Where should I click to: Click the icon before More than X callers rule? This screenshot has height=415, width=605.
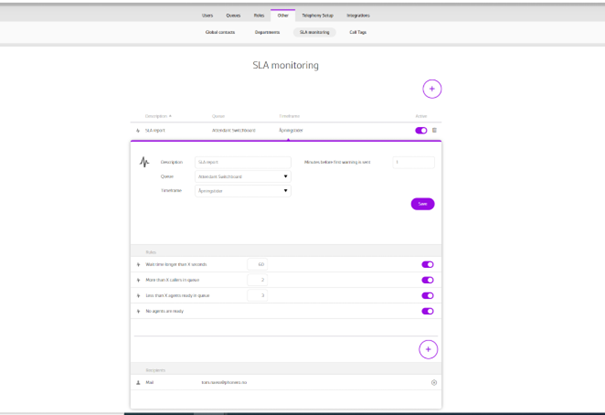tap(139, 280)
